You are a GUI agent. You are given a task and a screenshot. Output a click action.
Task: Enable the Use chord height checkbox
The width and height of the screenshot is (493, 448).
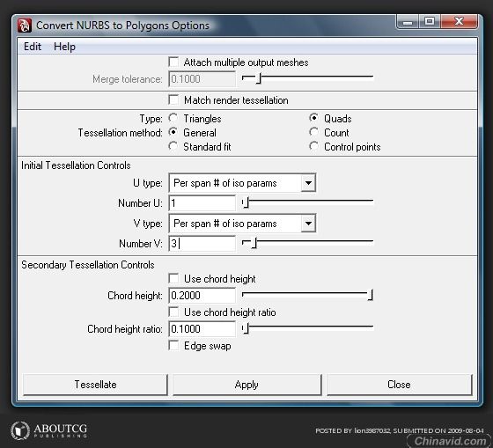(x=173, y=278)
